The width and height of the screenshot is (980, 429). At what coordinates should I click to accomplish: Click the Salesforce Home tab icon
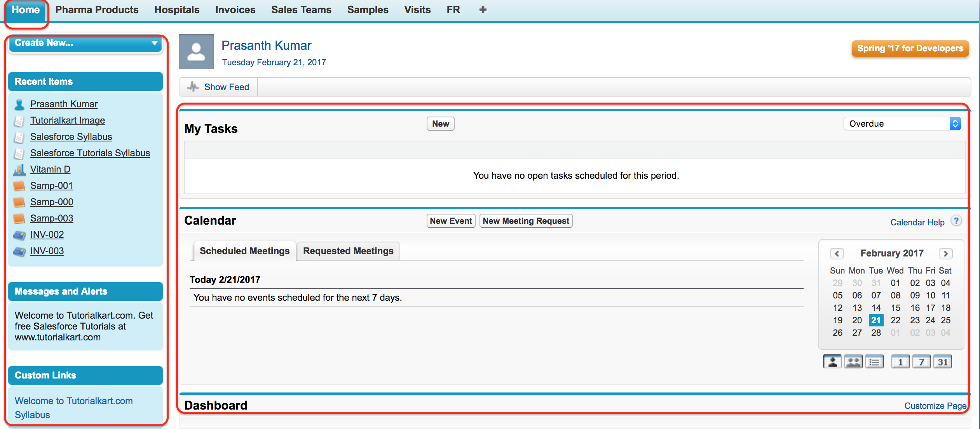tap(26, 9)
